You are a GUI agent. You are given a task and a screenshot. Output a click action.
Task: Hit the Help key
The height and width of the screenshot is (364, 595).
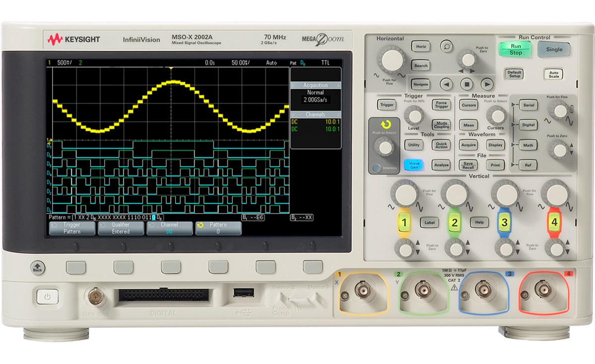[479, 223]
